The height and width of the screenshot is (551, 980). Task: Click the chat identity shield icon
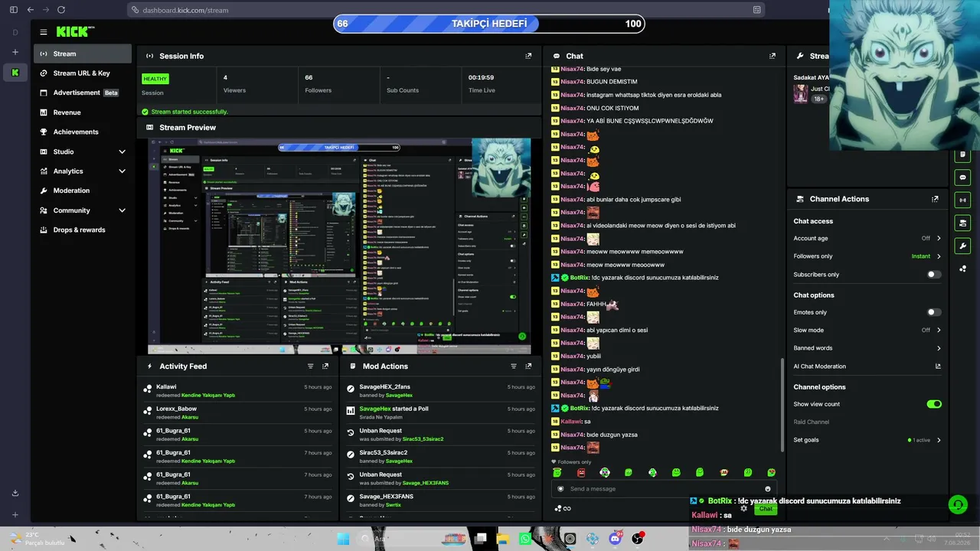pyautogui.click(x=561, y=489)
